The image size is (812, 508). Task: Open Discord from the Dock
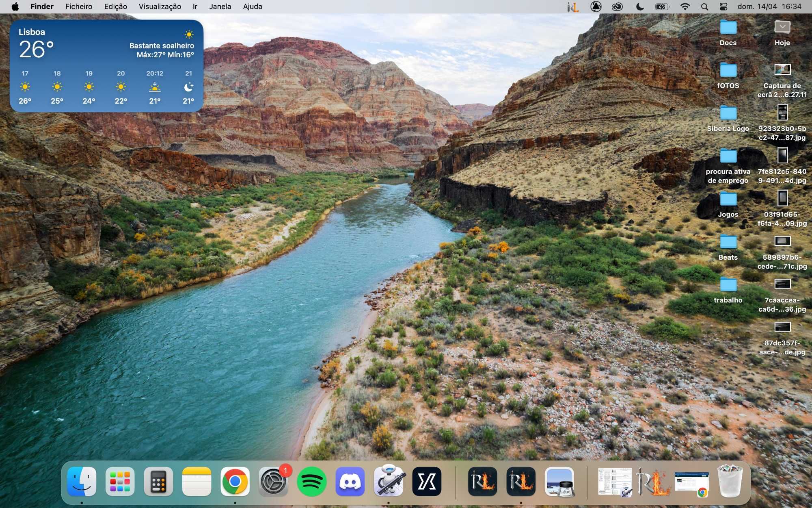(350, 482)
